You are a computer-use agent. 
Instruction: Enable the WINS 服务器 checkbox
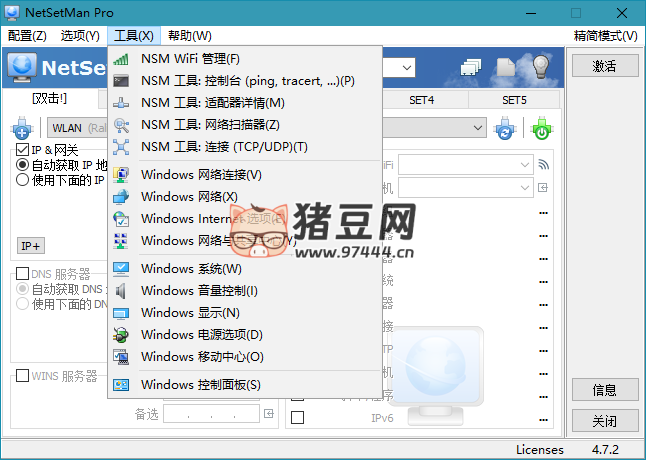pos(22,377)
